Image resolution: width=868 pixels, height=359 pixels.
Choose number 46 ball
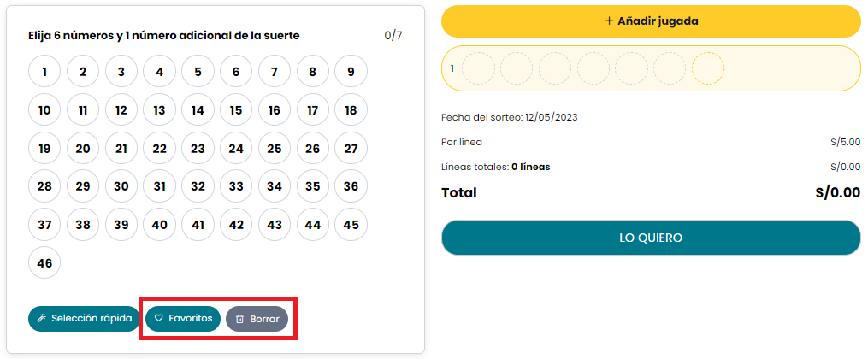point(44,262)
